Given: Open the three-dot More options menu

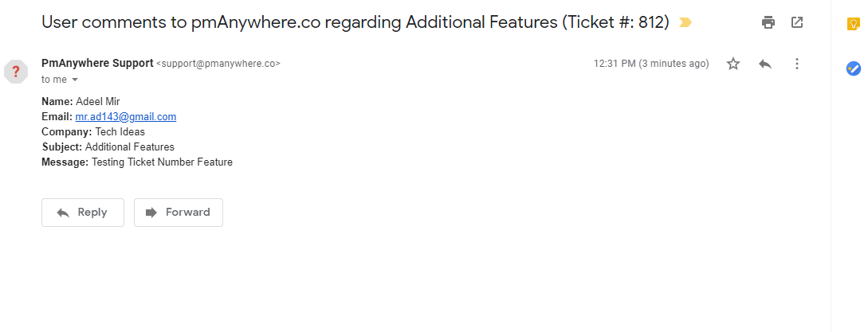Looking at the screenshot, I should click(x=797, y=64).
